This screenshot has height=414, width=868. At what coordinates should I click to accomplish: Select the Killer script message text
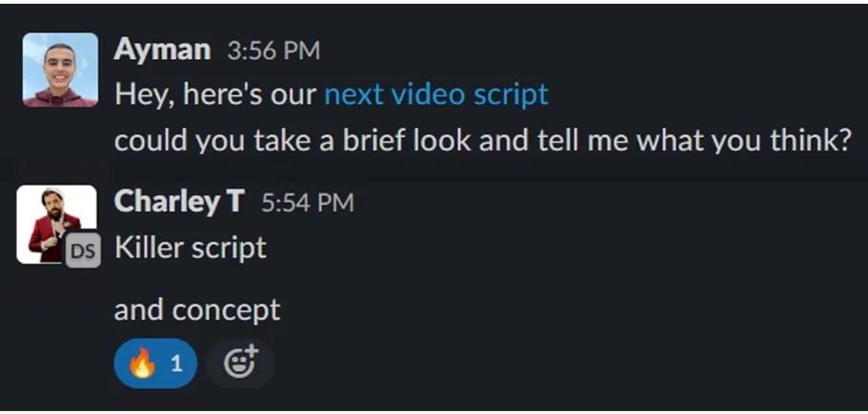(x=191, y=247)
